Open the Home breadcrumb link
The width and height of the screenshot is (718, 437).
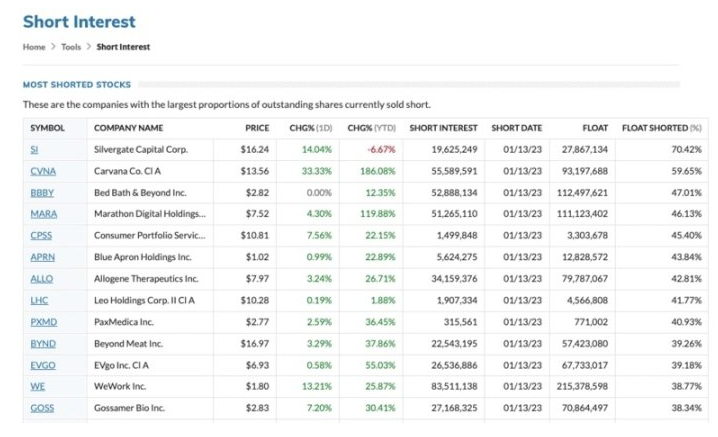point(34,47)
